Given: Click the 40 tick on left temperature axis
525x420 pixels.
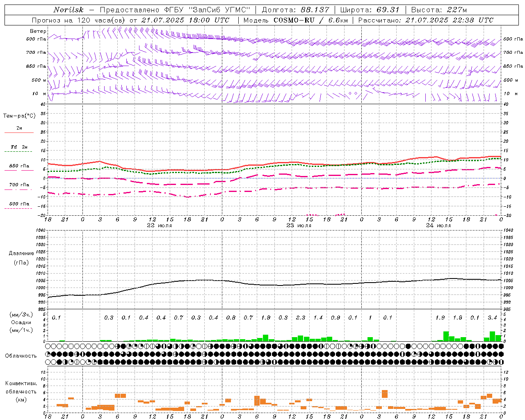Looking at the screenshot, I should 42,104.
